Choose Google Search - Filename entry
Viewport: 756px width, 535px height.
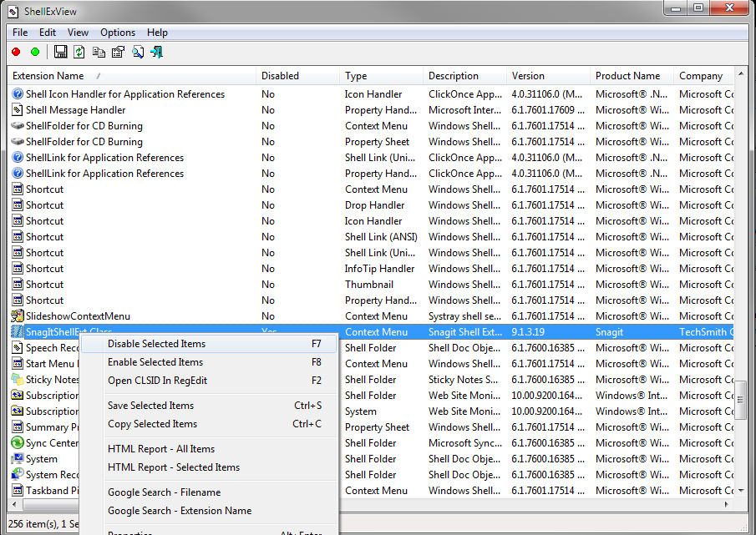[164, 492]
